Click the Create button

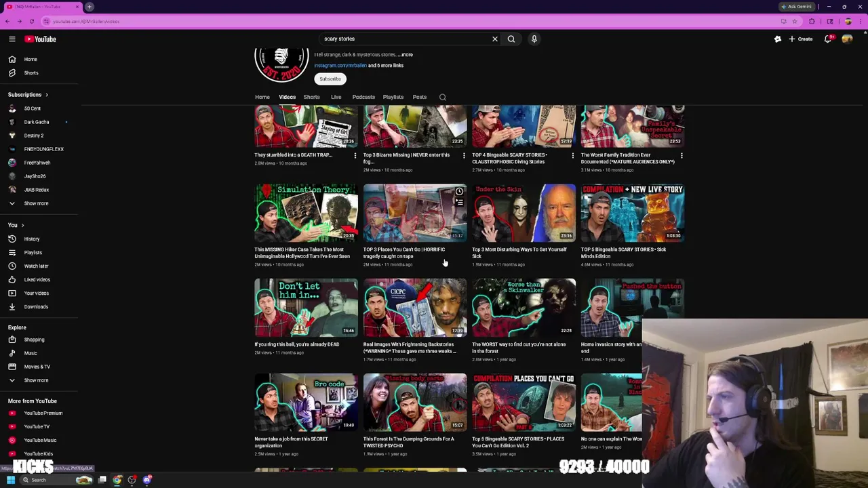(x=801, y=39)
